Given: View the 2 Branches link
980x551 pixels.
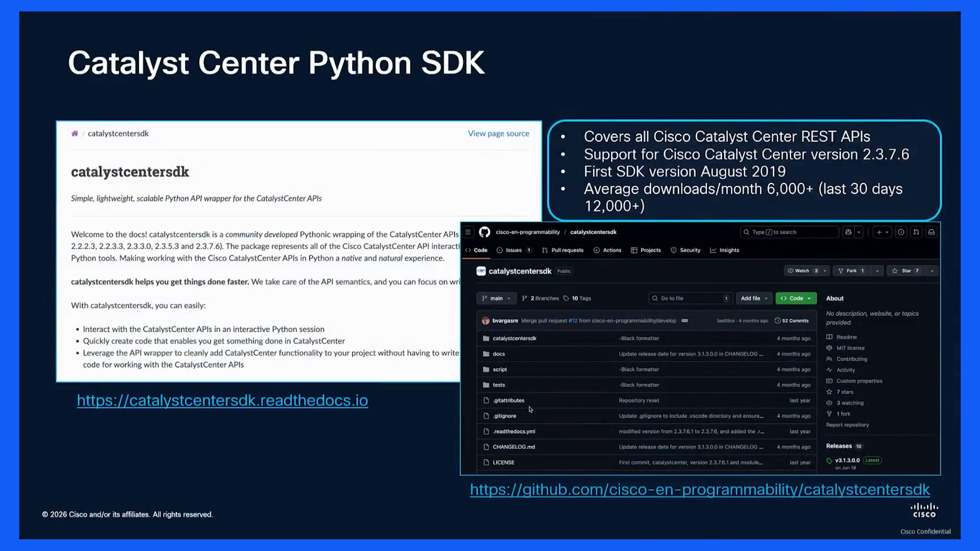Looking at the screenshot, I should pyautogui.click(x=540, y=298).
